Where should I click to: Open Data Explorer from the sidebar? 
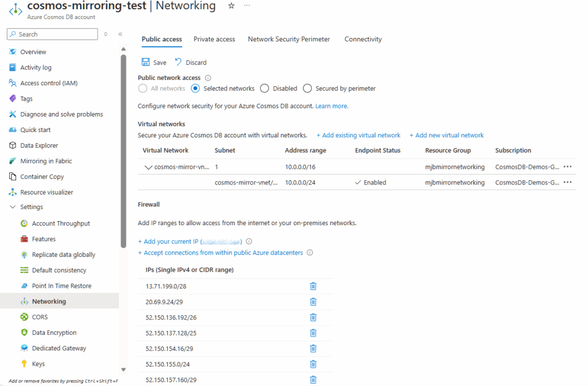(39, 145)
